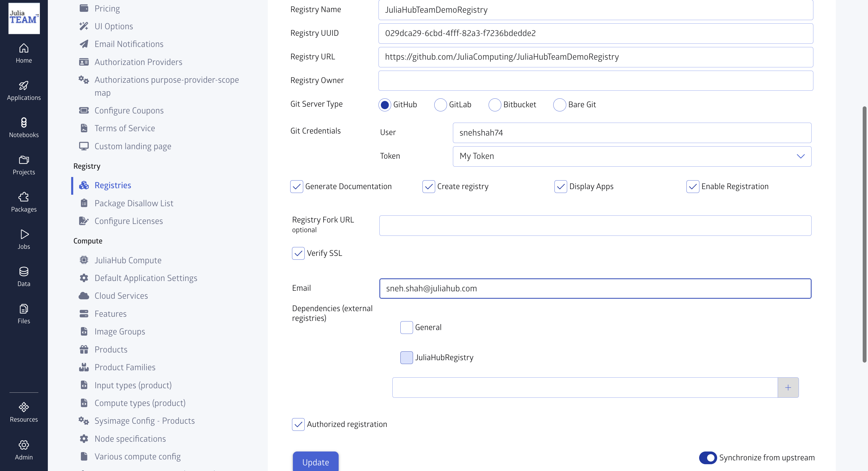
Task: Toggle Authorized registration checkbox
Action: coord(298,424)
